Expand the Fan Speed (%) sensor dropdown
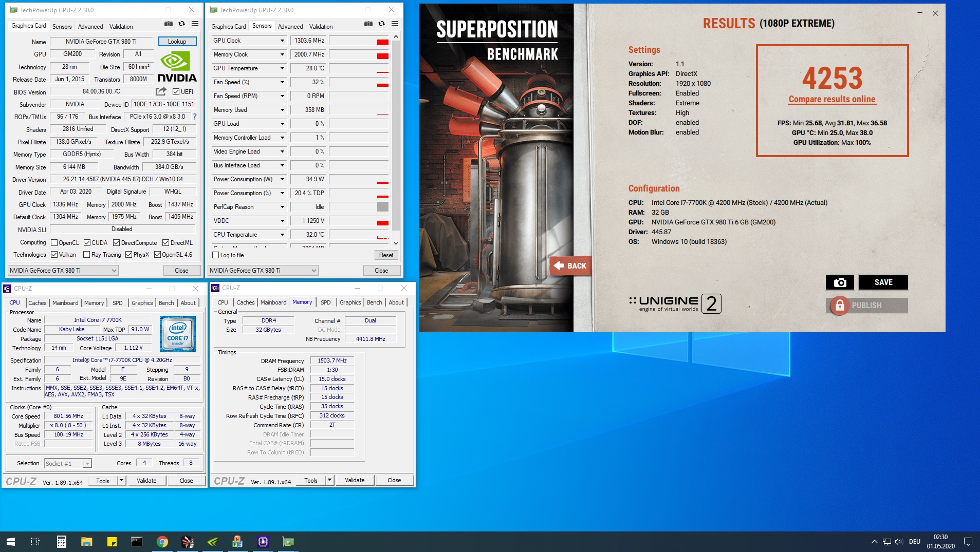This screenshot has width=980, height=552. (x=282, y=82)
